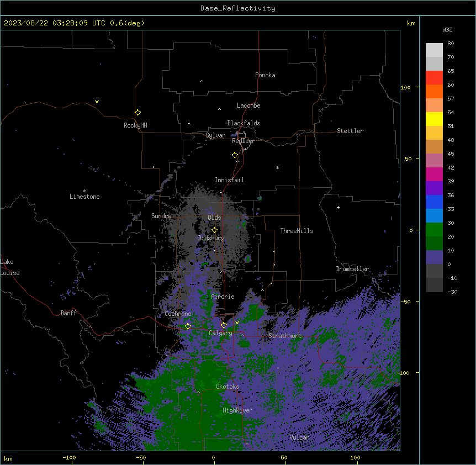Viewport: 476px width, 465px height.
Task: Select the yellow V marker northwest of RockyMH
Action: point(97,102)
